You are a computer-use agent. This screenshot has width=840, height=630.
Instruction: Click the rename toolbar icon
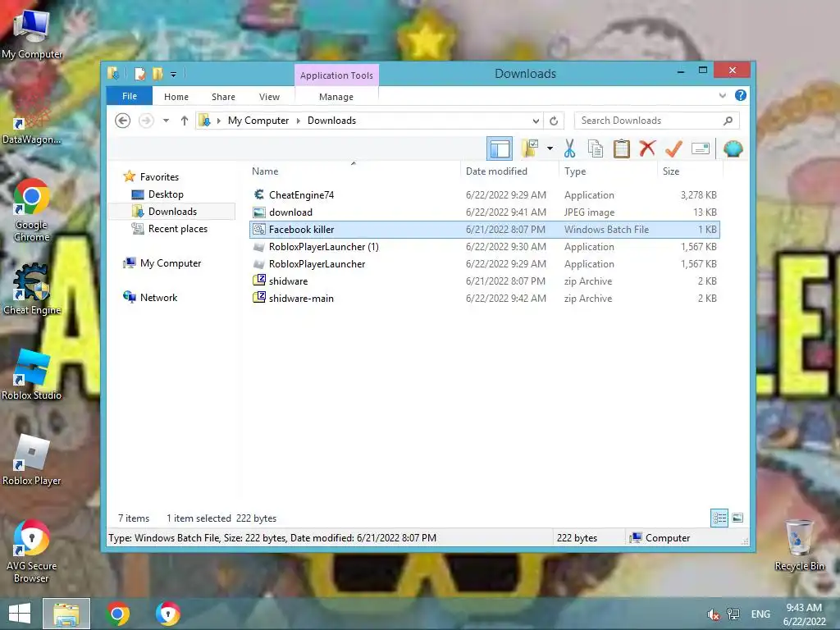[x=701, y=148]
